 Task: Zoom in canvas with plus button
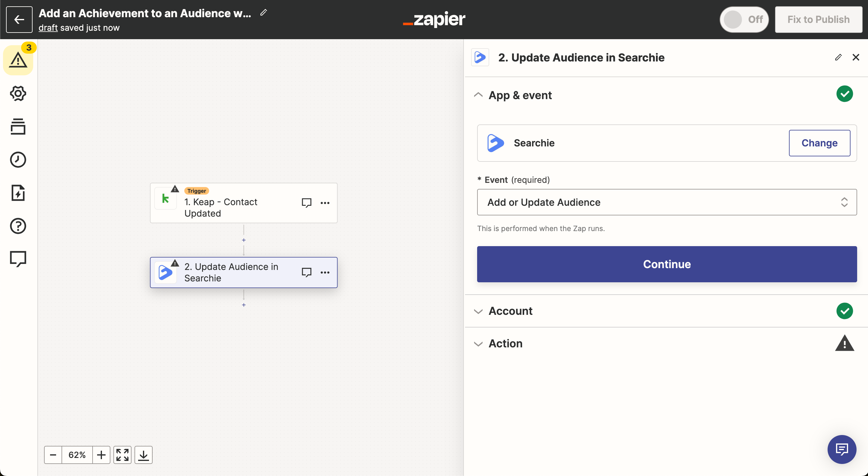pos(101,455)
